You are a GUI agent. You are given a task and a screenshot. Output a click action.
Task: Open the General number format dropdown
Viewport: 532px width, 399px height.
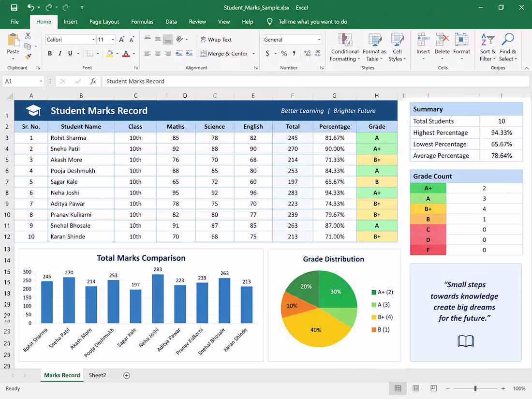[319, 40]
